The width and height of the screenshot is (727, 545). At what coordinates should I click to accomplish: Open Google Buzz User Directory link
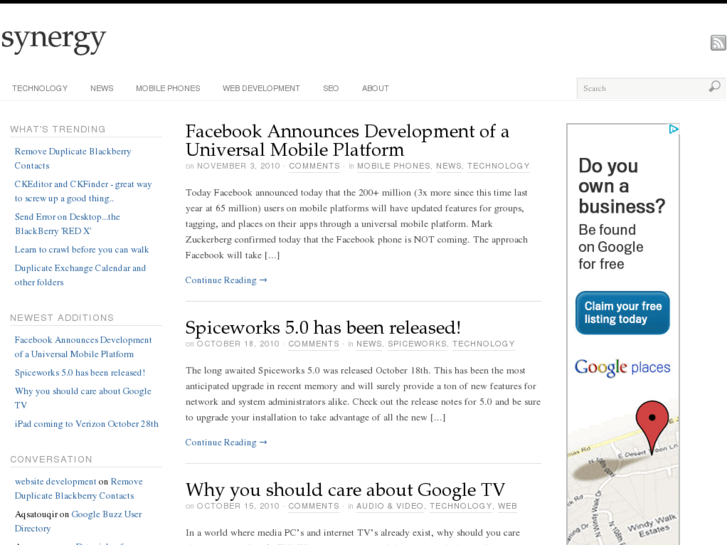pos(78,521)
